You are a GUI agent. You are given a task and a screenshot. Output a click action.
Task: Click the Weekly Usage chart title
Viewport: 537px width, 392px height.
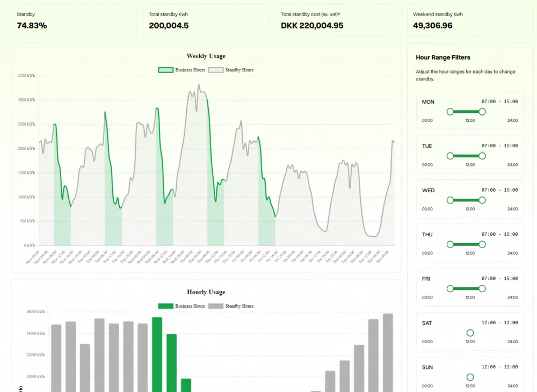click(206, 56)
